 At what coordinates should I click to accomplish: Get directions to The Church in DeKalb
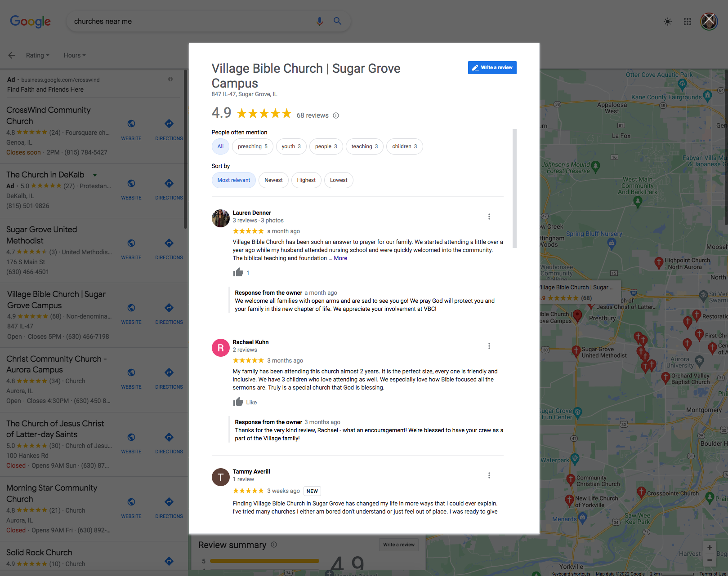pos(169,183)
